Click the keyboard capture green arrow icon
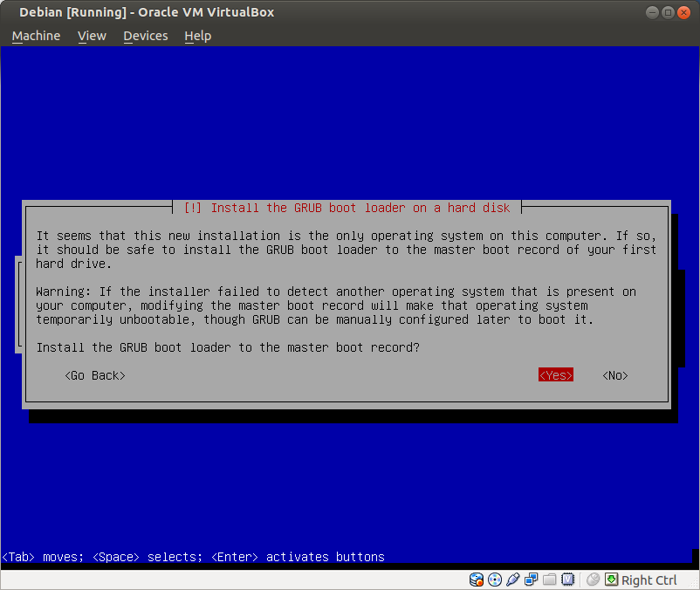The width and height of the screenshot is (700, 590). pyautogui.click(x=611, y=580)
